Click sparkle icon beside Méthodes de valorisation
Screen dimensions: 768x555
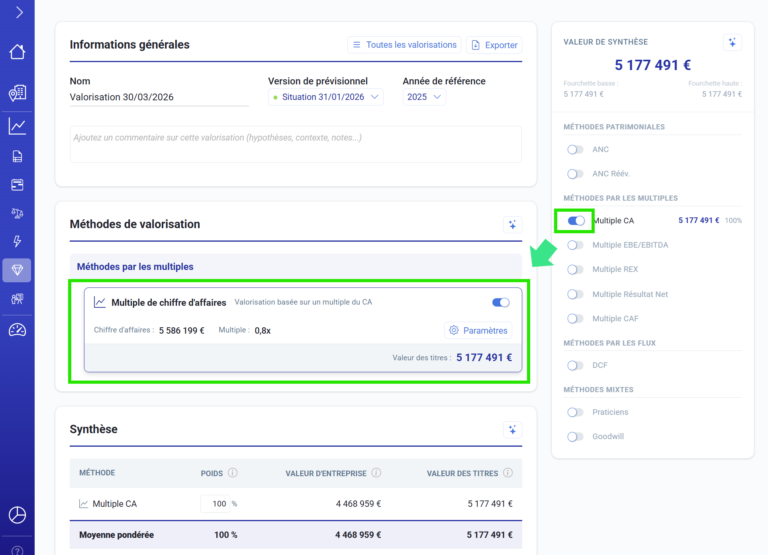[x=512, y=225]
